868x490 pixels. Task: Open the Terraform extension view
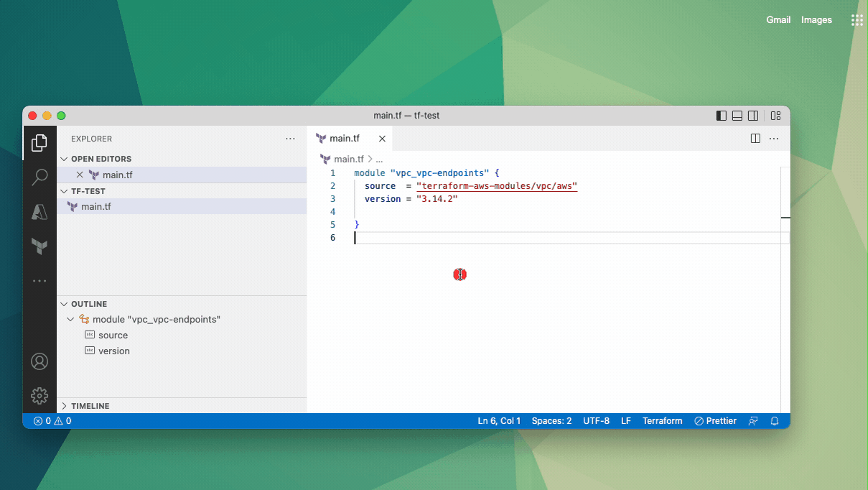click(x=39, y=246)
